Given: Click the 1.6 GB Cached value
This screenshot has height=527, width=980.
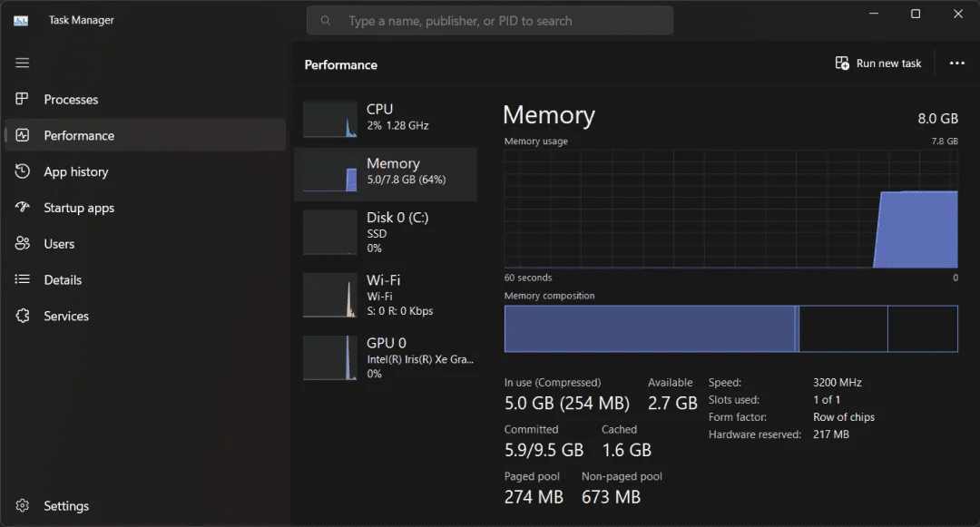Looking at the screenshot, I should tap(627, 450).
